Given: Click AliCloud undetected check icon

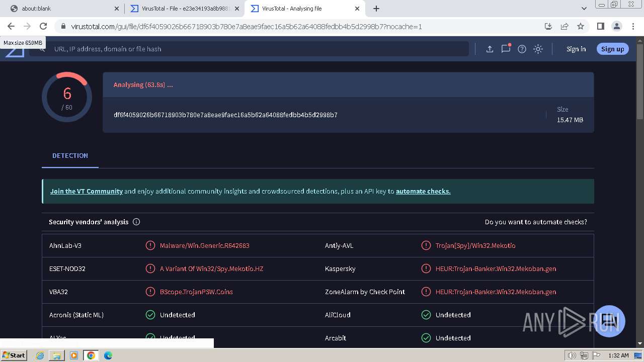Looking at the screenshot, I should [x=426, y=315].
